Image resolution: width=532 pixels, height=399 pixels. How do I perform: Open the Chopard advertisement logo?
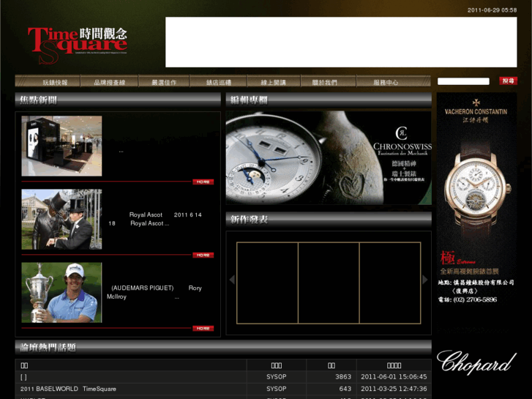coord(476,362)
